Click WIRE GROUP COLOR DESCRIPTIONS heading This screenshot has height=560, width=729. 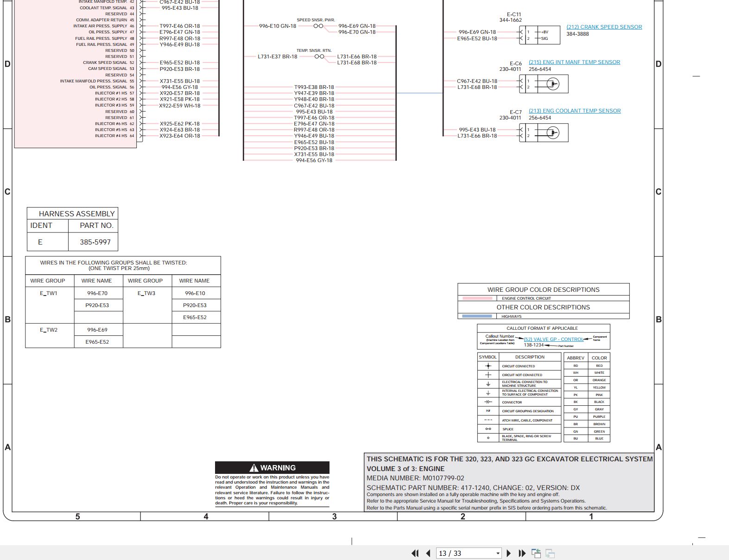click(x=543, y=289)
